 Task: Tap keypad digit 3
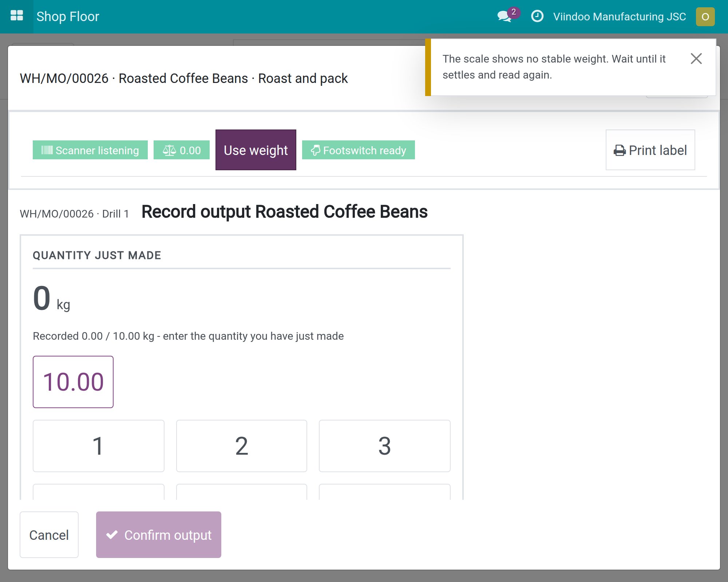coord(385,446)
